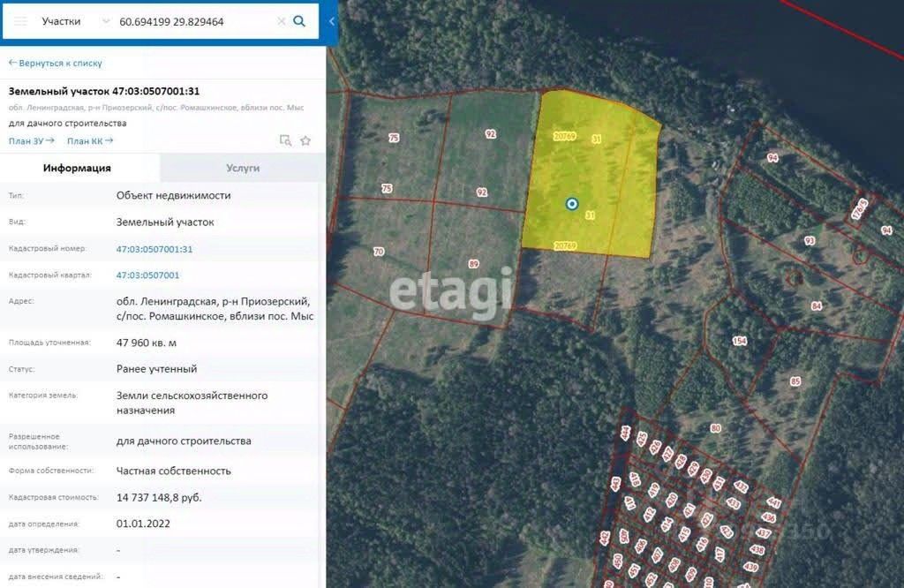Switch to the Информация tab
The height and width of the screenshot is (588, 904).
click(78, 168)
